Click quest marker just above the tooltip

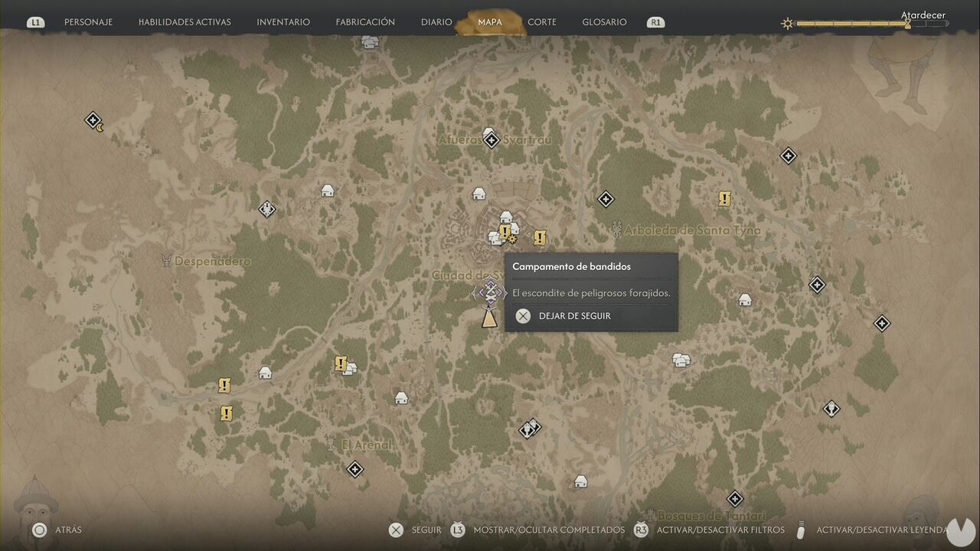(x=540, y=238)
